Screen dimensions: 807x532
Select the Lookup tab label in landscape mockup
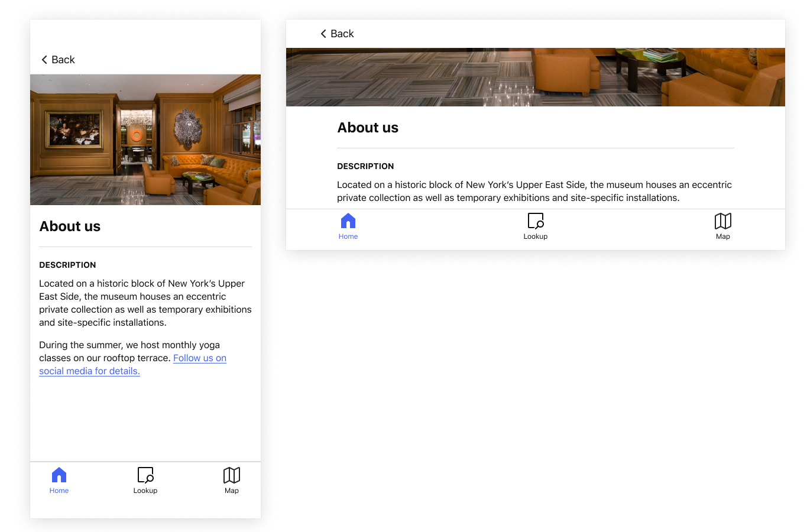(x=536, y=236)
